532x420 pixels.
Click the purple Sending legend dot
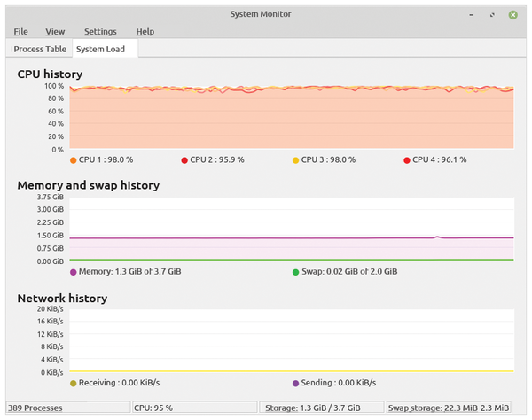(295, 384)
